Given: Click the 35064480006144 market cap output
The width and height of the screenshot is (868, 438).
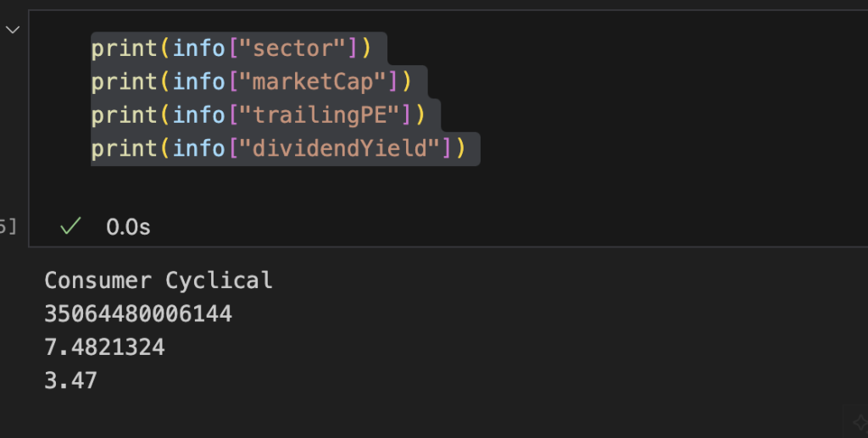Looking at the screenshot, I should point(138,314).
